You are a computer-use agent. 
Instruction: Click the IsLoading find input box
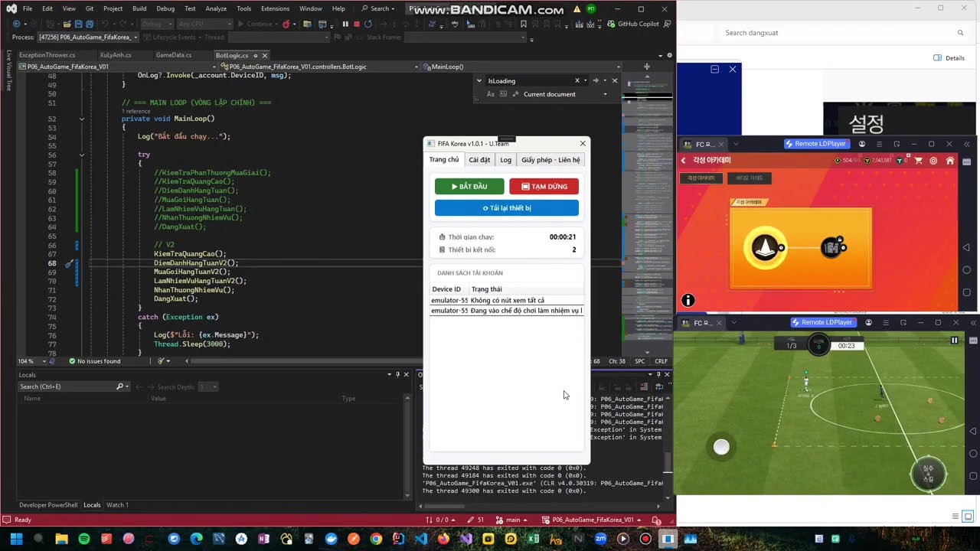pyautogui.click(x=530, y=80)
